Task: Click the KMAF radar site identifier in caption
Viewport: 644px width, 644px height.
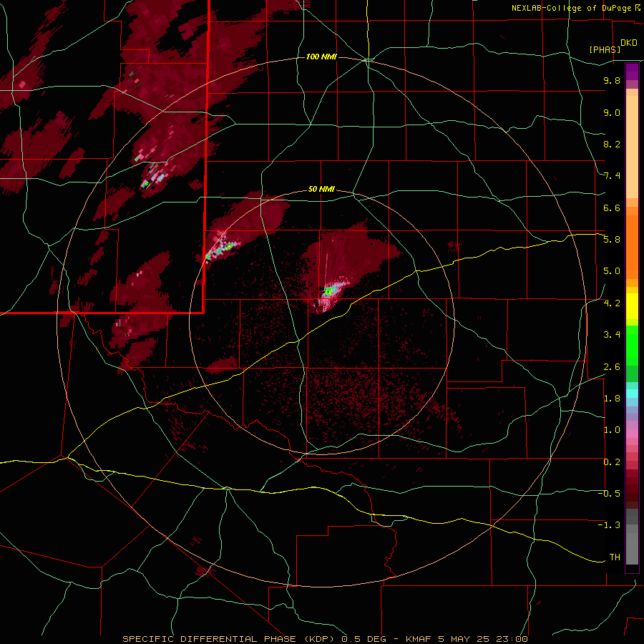Action: 420,639
